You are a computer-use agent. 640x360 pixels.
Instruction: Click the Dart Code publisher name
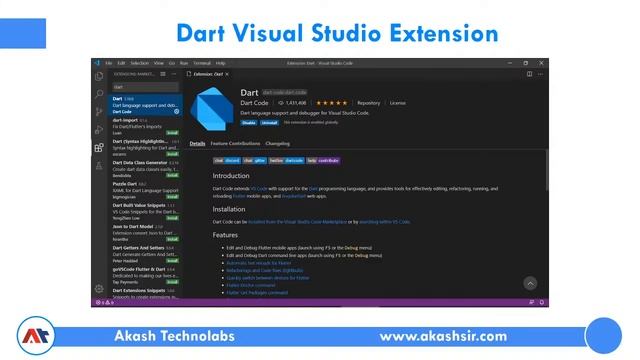coord(254,103)
